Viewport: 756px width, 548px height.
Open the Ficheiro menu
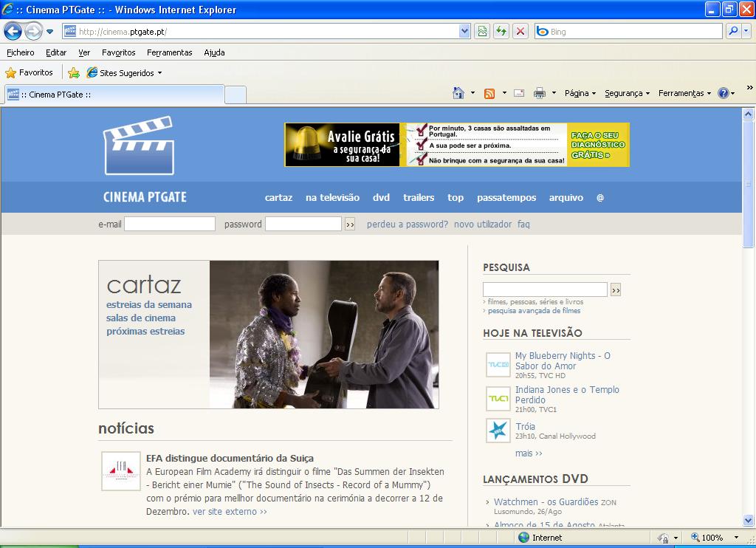[21, 52]
